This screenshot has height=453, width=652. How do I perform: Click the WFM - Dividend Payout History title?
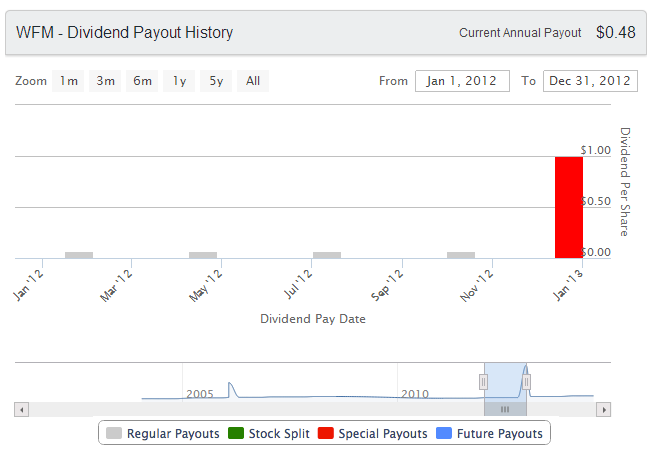(124, 32)
